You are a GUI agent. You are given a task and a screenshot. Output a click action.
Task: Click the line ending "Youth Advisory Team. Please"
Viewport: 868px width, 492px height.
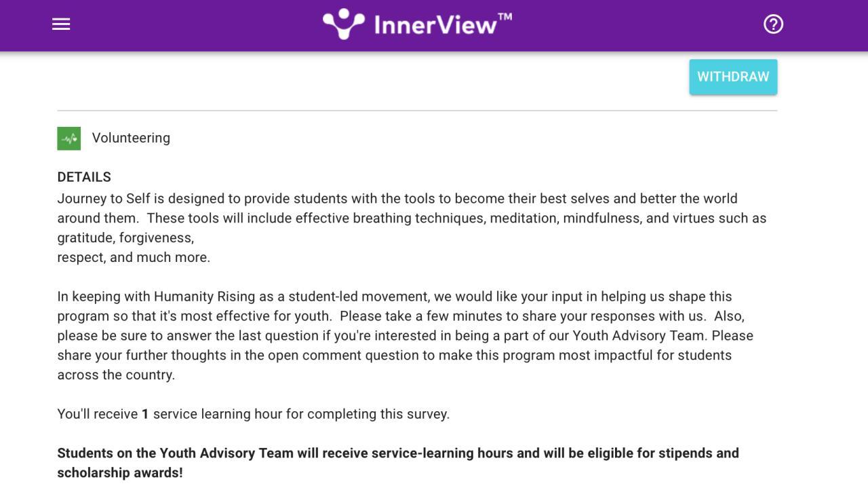(x=405, y=336)
